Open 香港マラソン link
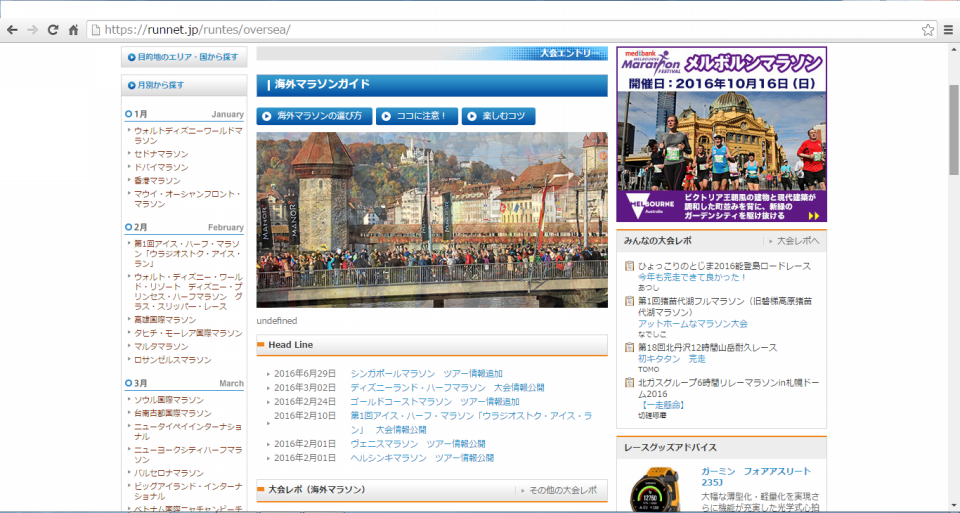 (157, 181)
